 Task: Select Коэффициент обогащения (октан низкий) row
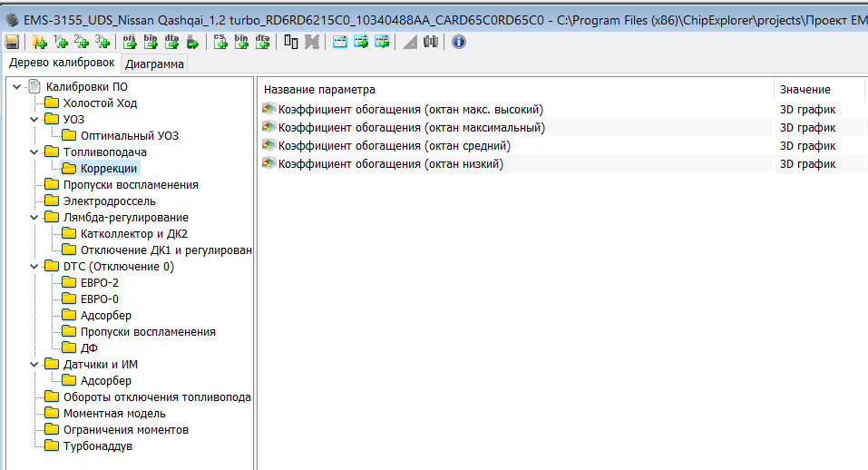pyautogui.click(x=390, y=164)
